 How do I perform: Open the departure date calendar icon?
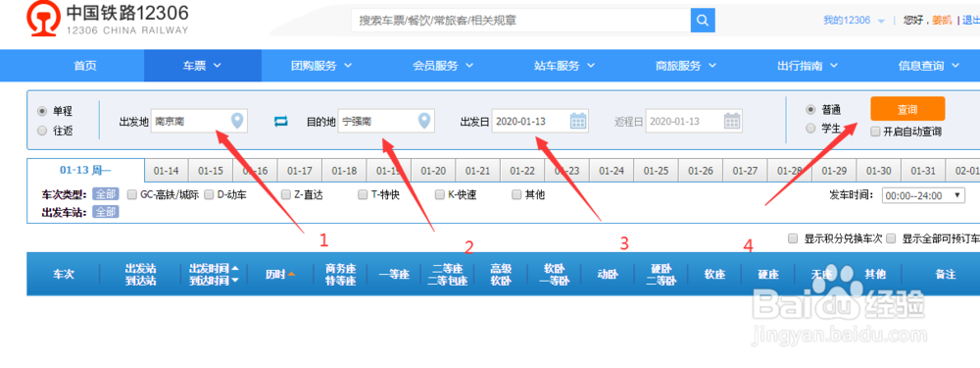tap(579, 121)
